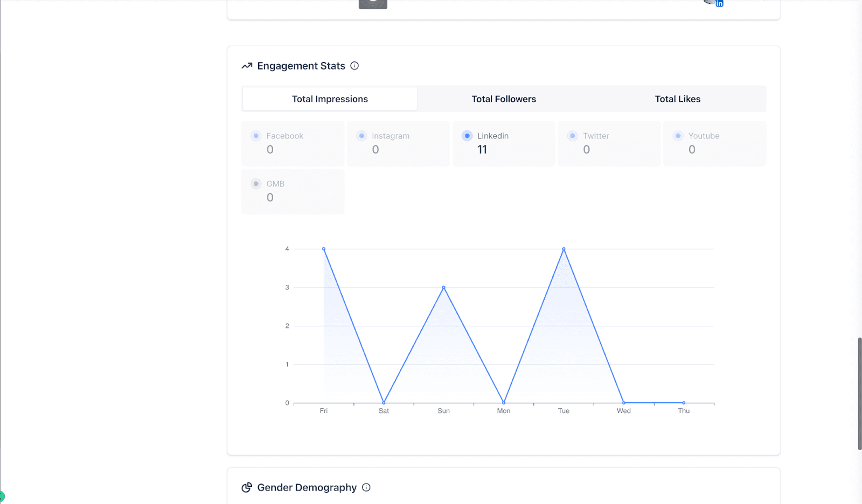
Task: Click the Sun axis label
Action: click(x=443, y=411)
